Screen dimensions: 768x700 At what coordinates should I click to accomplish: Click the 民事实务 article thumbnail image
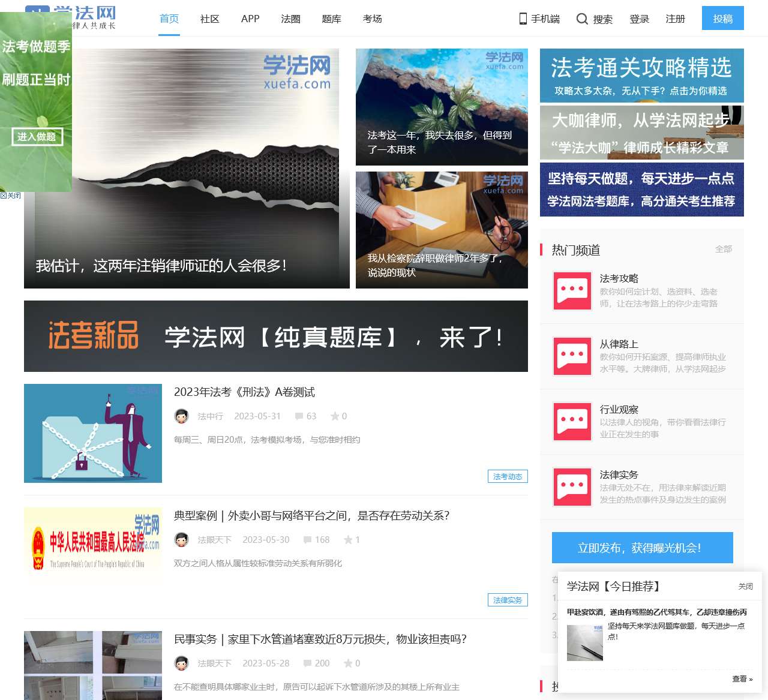point(92,665)
